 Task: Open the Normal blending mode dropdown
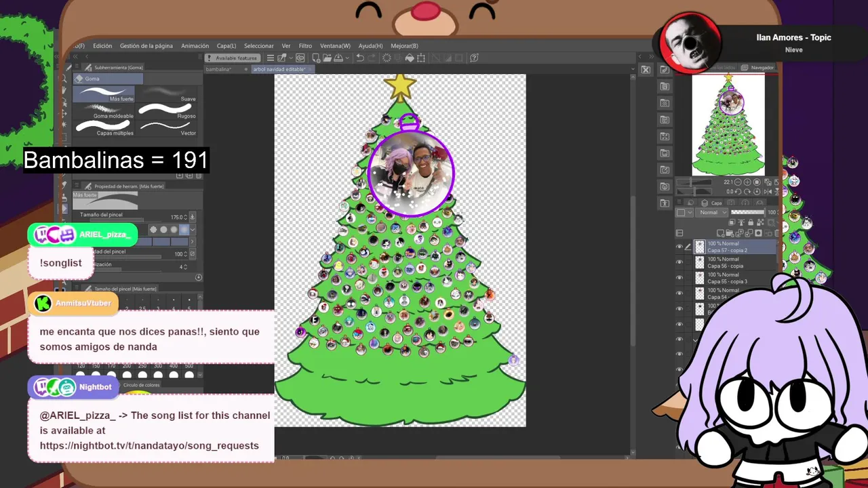pos(712,212)
